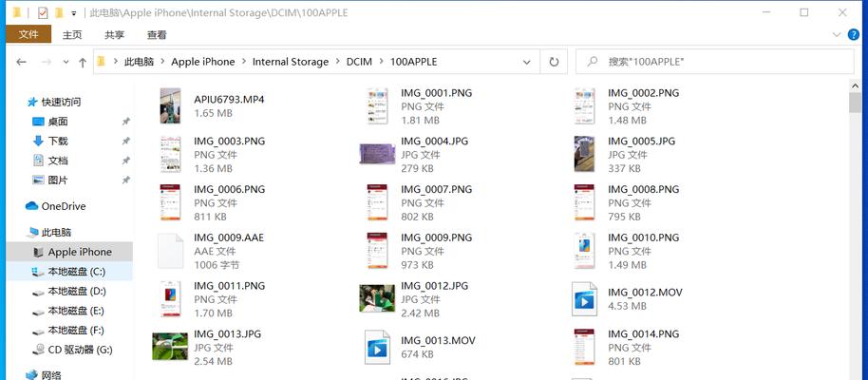Open the 文件 menu tab
Viewport: 868px width, 380px height.
point(28,34)
